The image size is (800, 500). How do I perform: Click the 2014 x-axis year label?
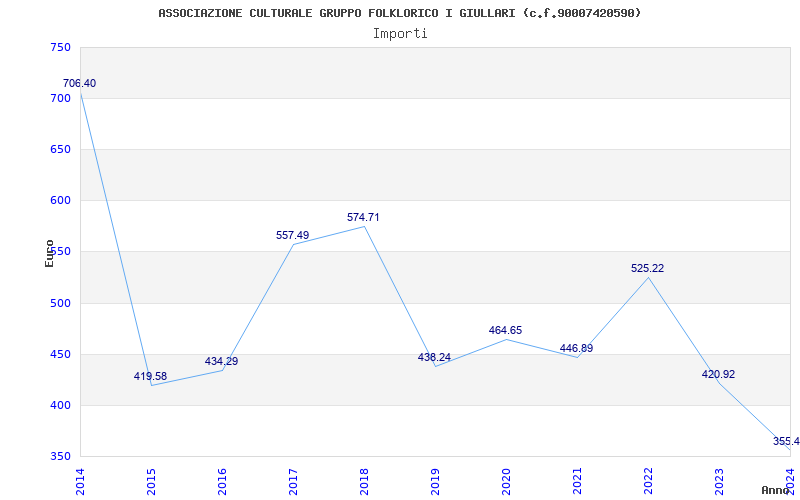80,481
